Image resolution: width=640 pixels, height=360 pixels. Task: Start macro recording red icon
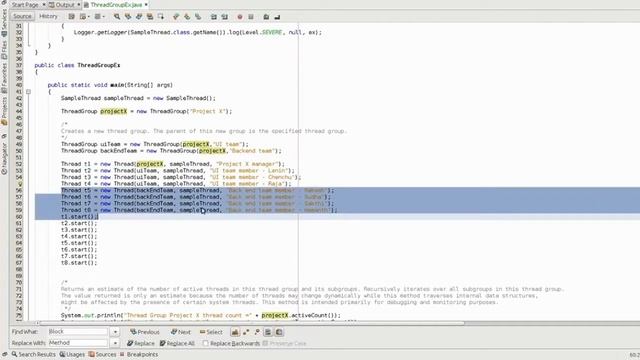[x=240, y=17]
